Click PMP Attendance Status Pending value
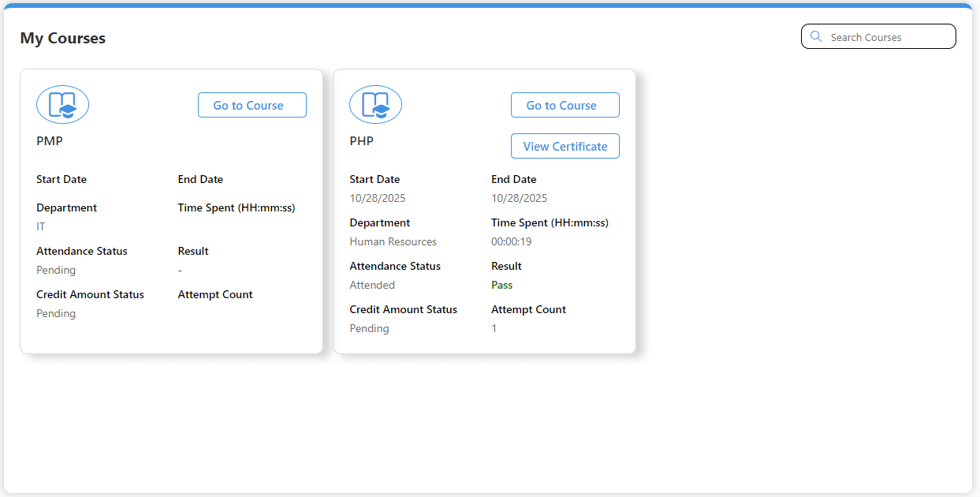 [x=56, y=270]
